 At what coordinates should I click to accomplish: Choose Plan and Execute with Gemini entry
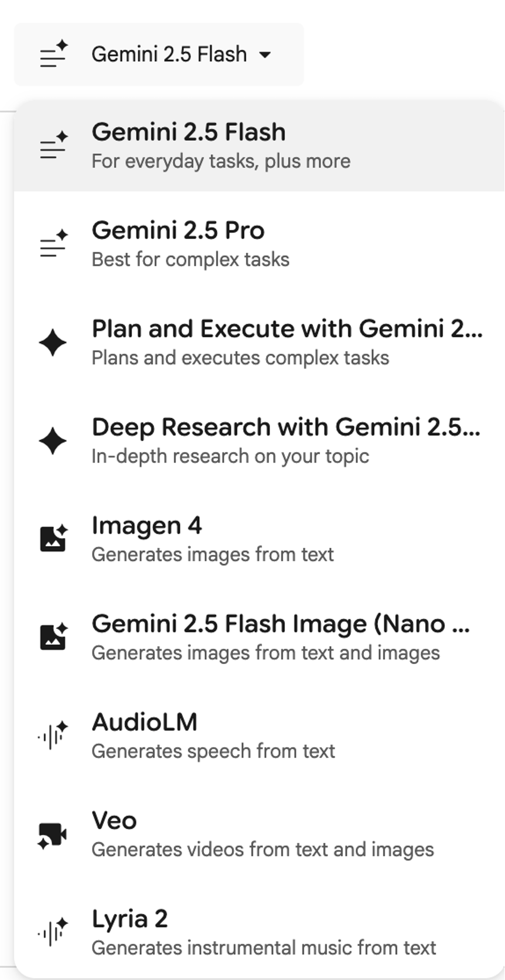click(287, 329)
